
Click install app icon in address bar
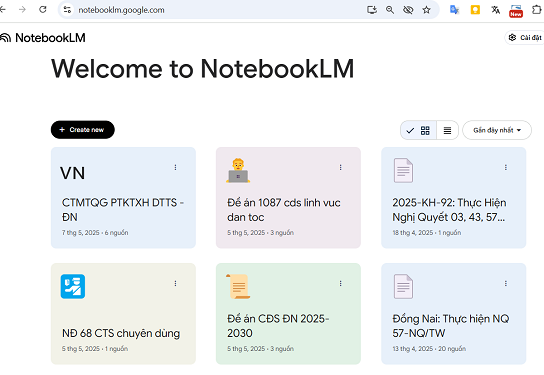point(372,10)
